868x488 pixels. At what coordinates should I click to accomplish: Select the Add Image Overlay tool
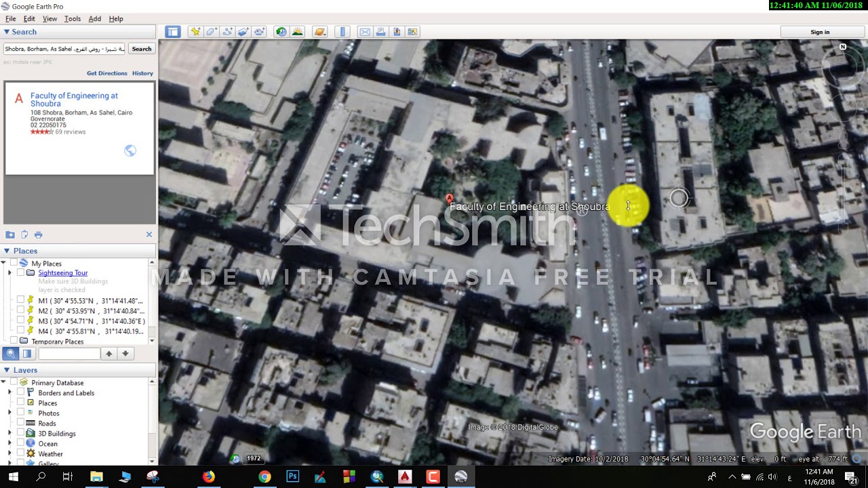coord(243,32)
